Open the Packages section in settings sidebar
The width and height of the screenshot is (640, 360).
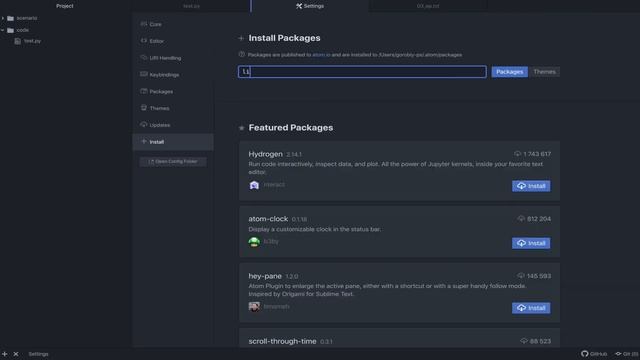pos(173,91)
